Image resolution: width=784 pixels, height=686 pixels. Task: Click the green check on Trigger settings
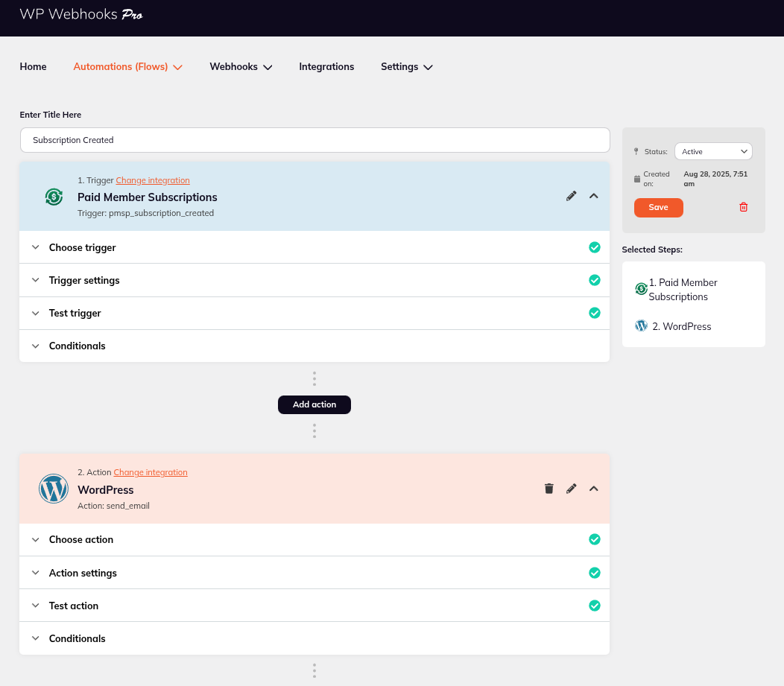coord(594,280)
